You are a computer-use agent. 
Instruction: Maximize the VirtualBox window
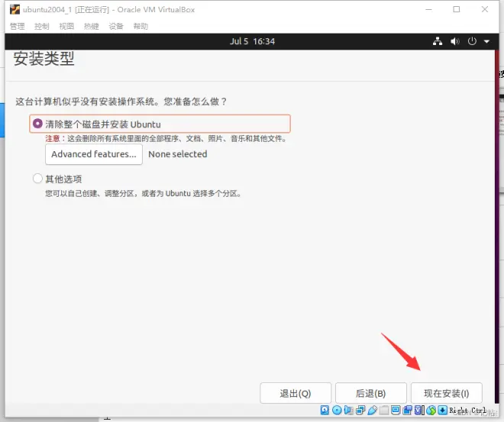(457, 9)
